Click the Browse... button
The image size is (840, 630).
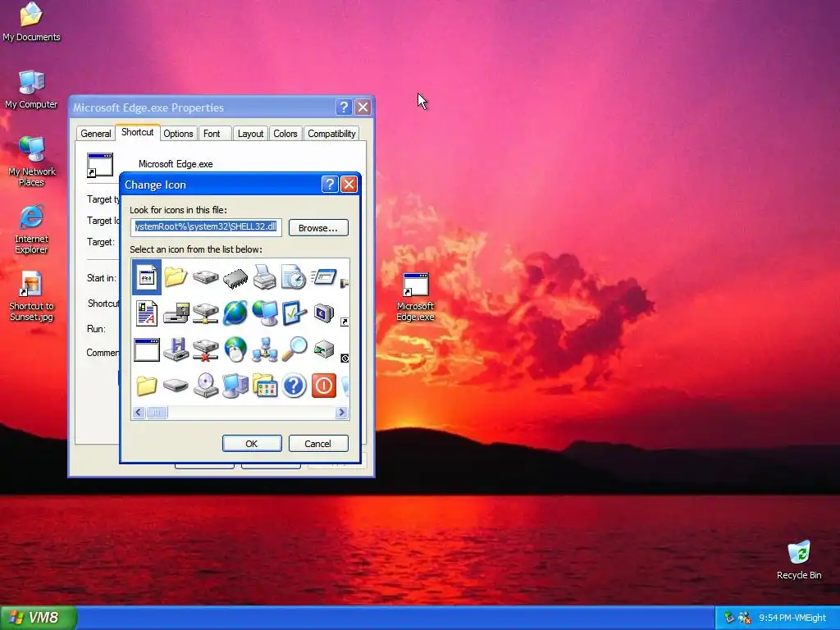click(x=318, y=228)
